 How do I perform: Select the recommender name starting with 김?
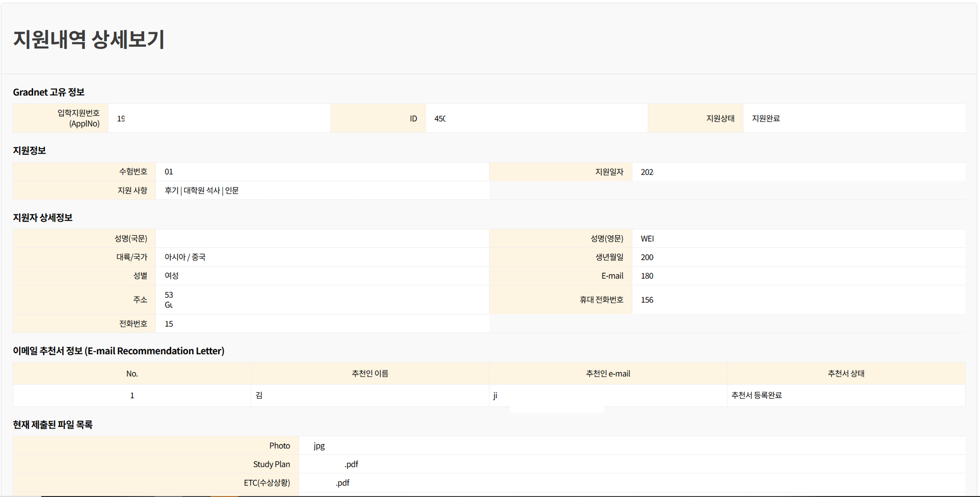[259, 396]
